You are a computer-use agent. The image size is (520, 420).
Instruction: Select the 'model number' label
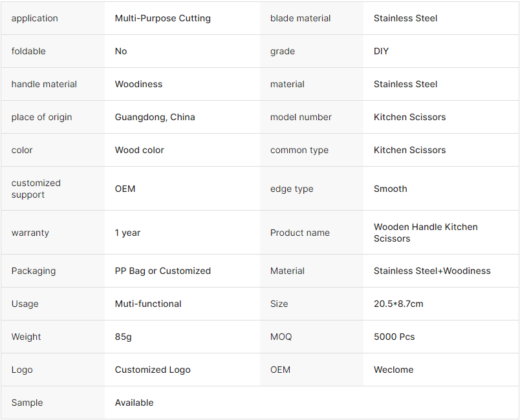coord(301,117)
